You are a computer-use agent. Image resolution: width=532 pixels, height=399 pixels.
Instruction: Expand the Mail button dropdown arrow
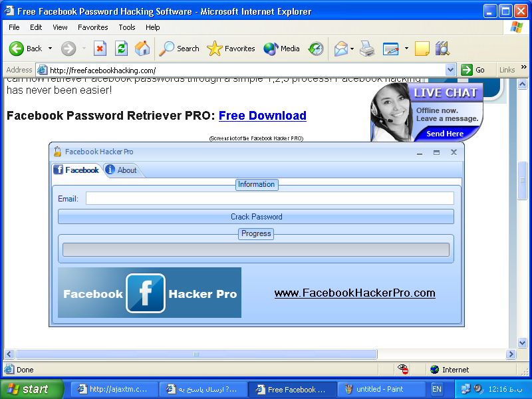(352, 49)
